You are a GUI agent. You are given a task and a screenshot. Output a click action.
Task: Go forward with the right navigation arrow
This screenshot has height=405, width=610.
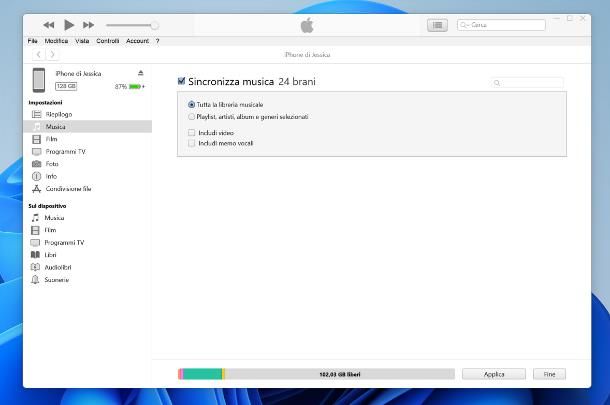click(x=52, y=54)
